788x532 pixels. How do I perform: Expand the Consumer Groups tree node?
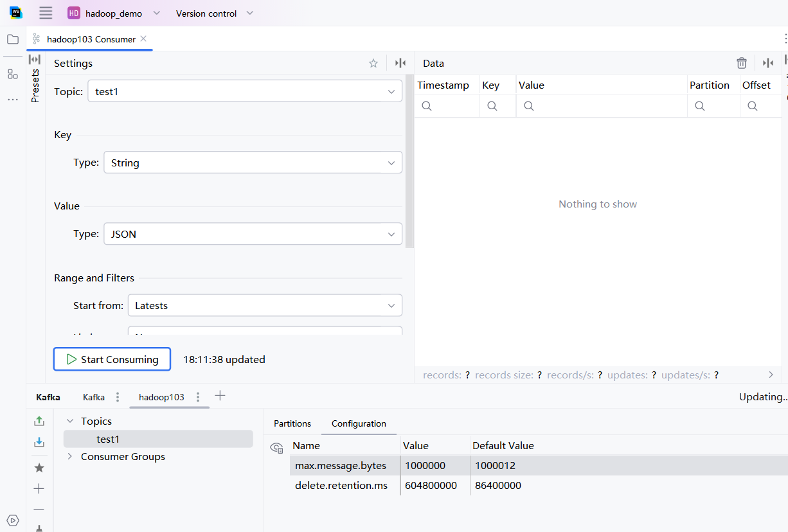click(x=70, y=456)
